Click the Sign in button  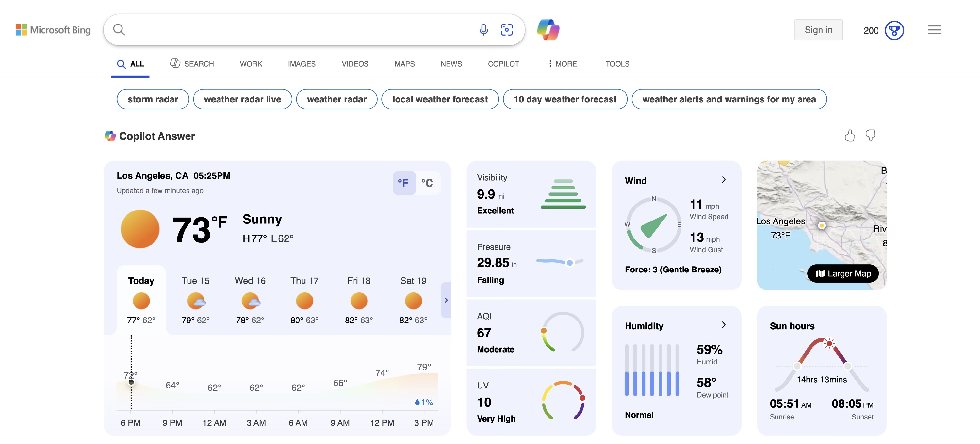[x=818, y=30]
